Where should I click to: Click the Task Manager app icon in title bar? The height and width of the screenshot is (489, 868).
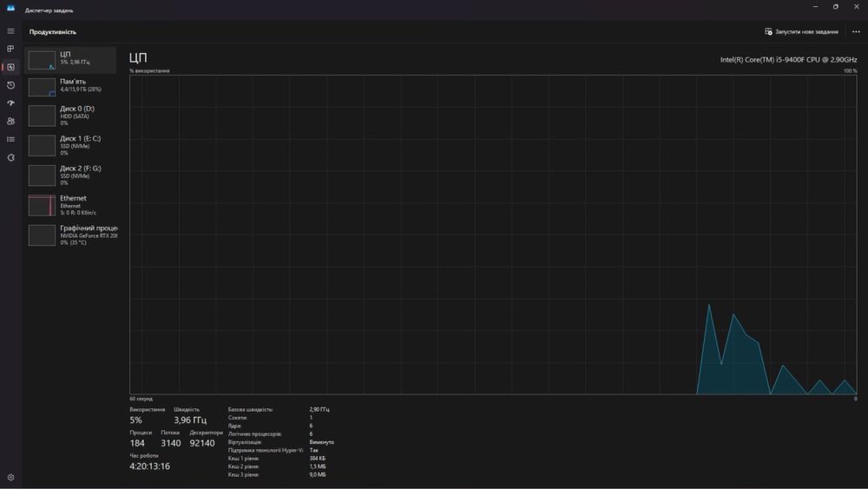(x=10, y=8)
